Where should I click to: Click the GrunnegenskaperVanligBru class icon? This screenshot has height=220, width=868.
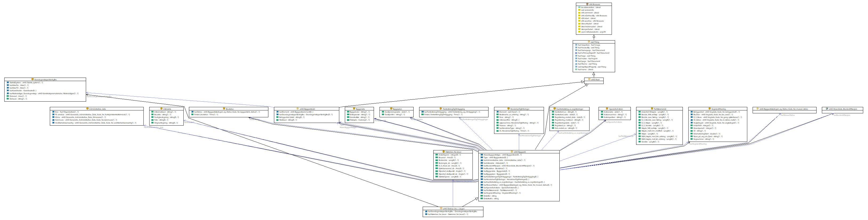[33, 79]
